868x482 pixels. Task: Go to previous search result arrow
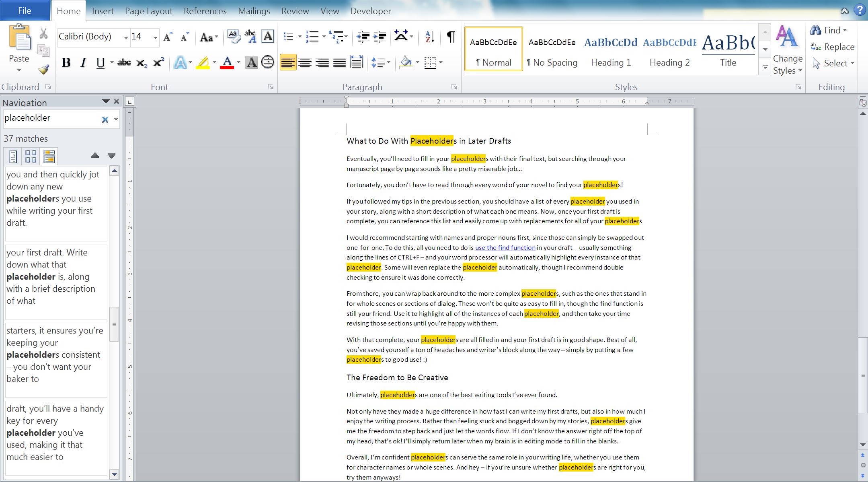click(95, 156)
